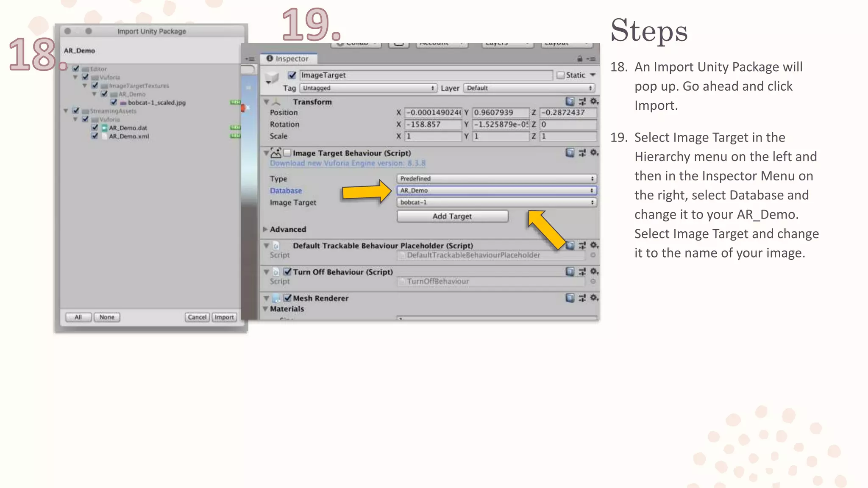Disable the Turn Off Behaviour checkbox
This screenshot has width=868, height=488.
[287, 272]
